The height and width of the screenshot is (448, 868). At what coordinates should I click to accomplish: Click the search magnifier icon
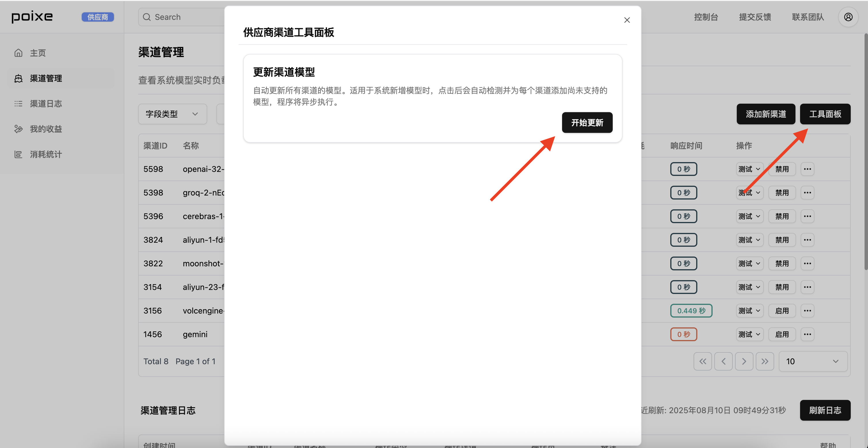point(146,17)
